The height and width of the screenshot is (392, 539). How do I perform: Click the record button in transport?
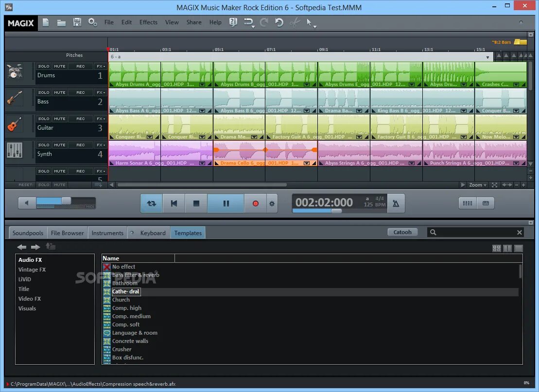256,204
